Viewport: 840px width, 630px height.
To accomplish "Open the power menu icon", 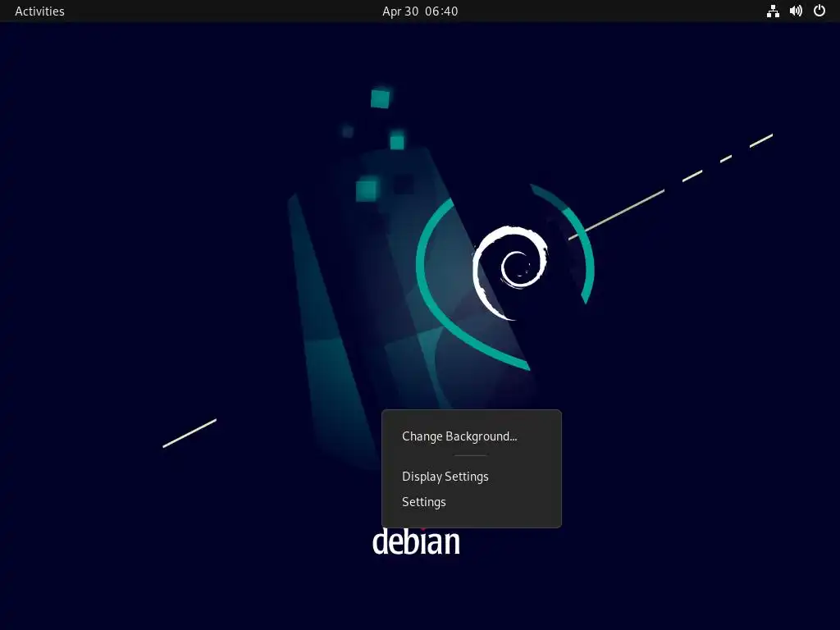I will tap(819, 11).
